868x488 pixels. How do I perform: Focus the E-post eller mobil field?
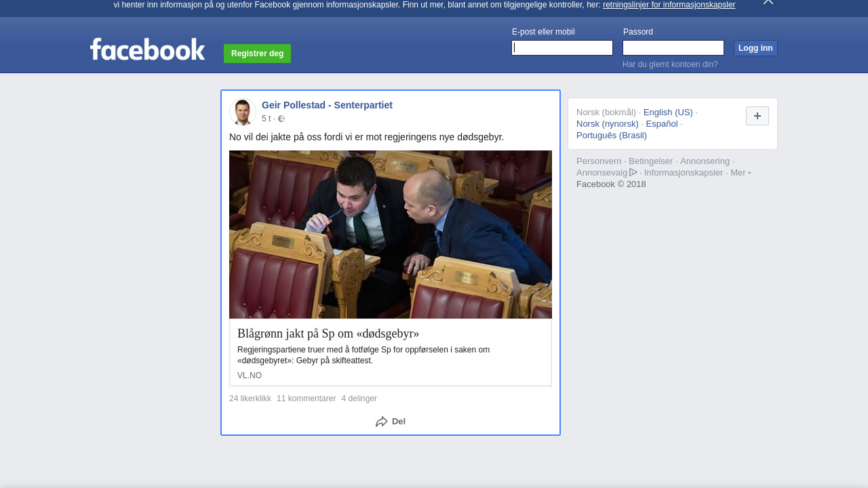point(562,47)
